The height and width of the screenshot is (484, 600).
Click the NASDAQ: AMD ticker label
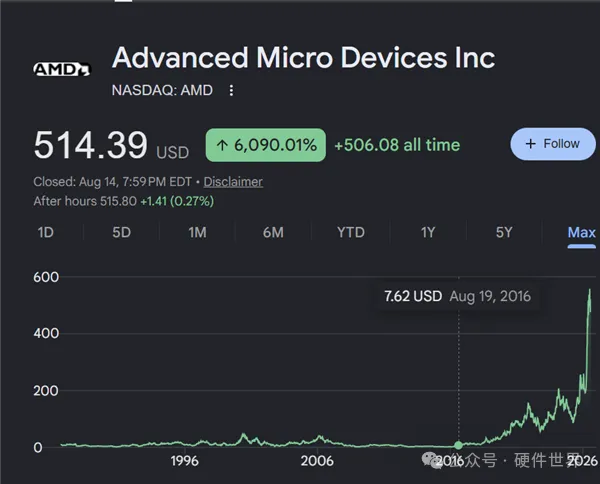[162, 90]
